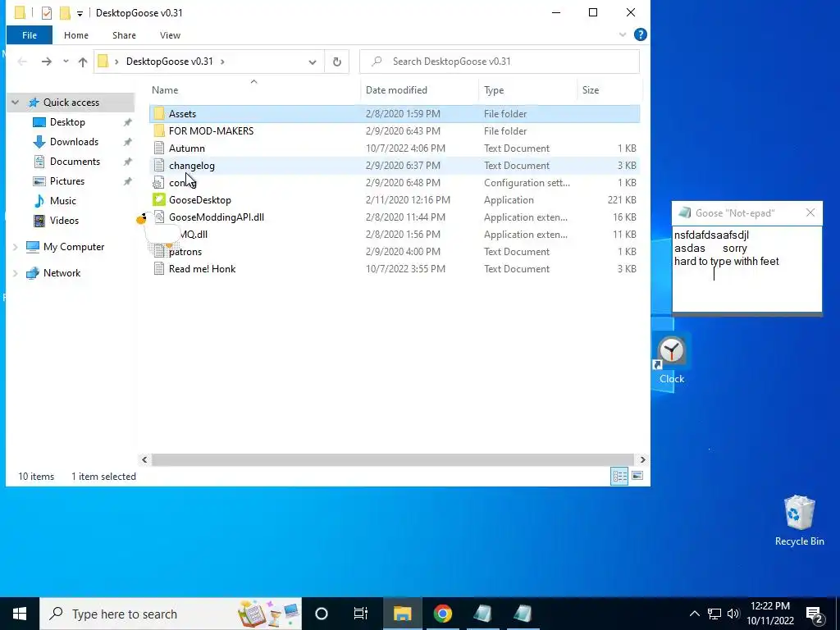Select the FOR MOD-MAKERS folder
The image size is (840, 630).
211,131
